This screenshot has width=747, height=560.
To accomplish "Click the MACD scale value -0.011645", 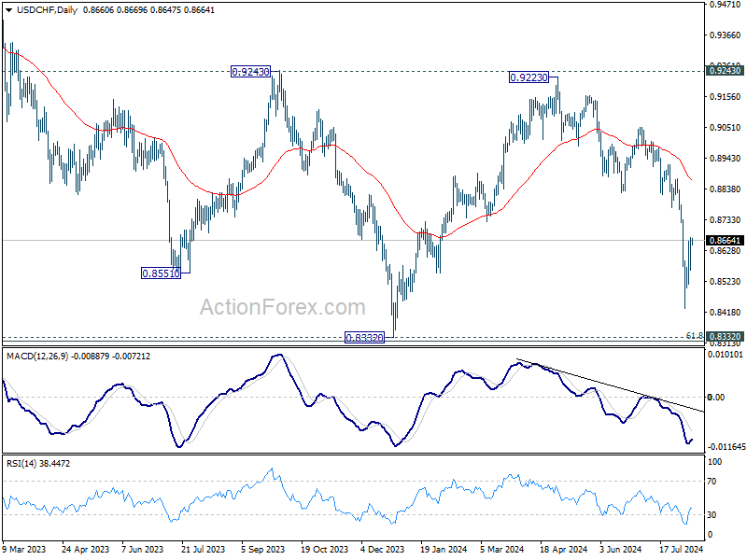I will (x=726, y=447).
